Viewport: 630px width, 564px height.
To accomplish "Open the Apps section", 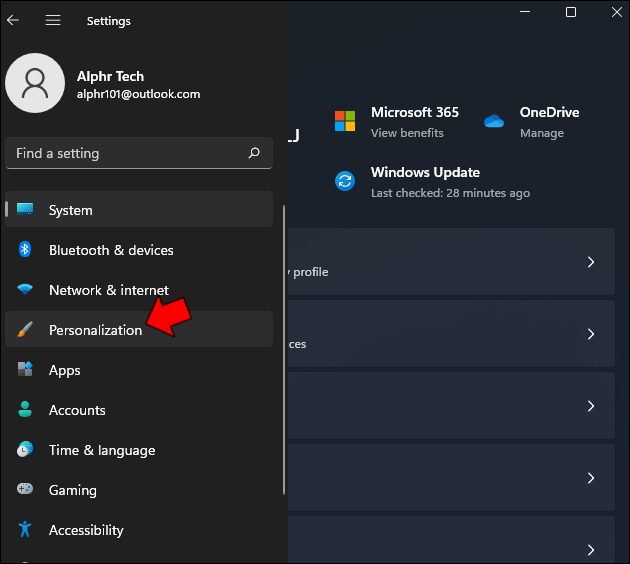I will (x=64, y=370).
